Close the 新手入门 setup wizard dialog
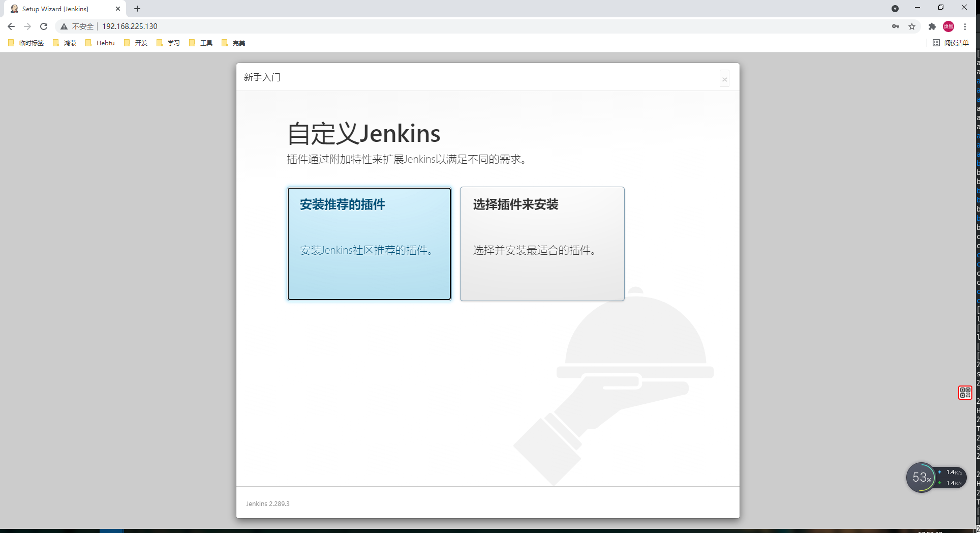Image resolution: width=980 pixels, height=533 pixels. pyautogui.click(x=724, y=79)
